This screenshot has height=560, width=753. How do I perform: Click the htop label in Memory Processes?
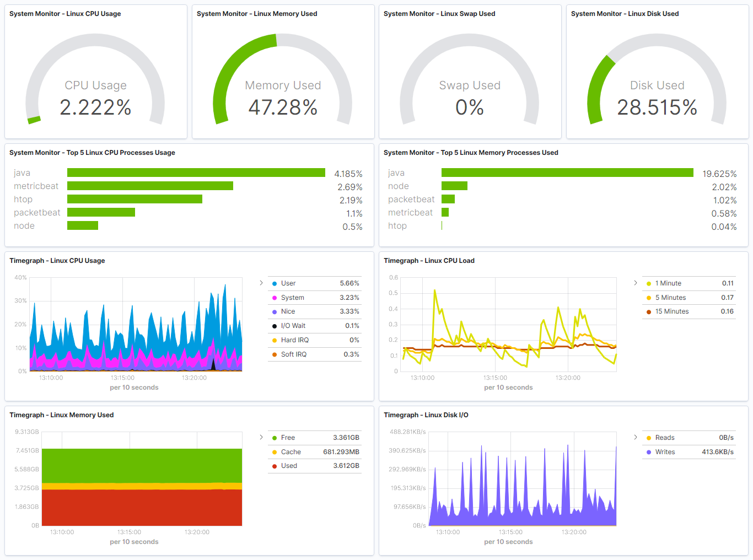pos(397,226)
